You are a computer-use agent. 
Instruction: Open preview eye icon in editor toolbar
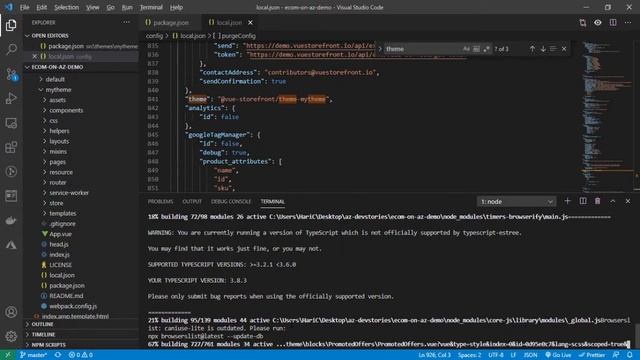click(x=598, y=23)
